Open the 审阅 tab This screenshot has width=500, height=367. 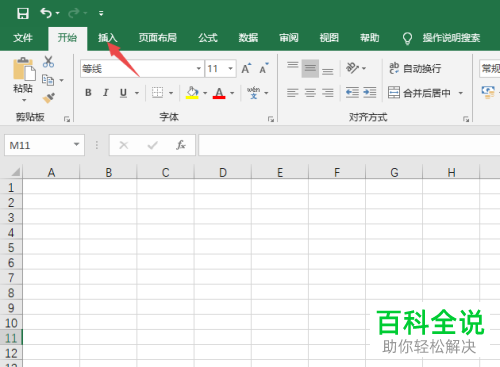click(289, 38)
